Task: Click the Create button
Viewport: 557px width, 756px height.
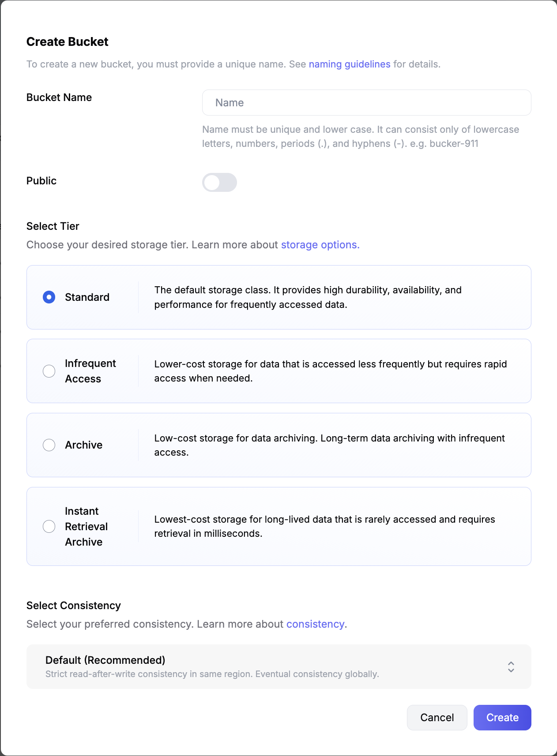Action: [502, 718]
